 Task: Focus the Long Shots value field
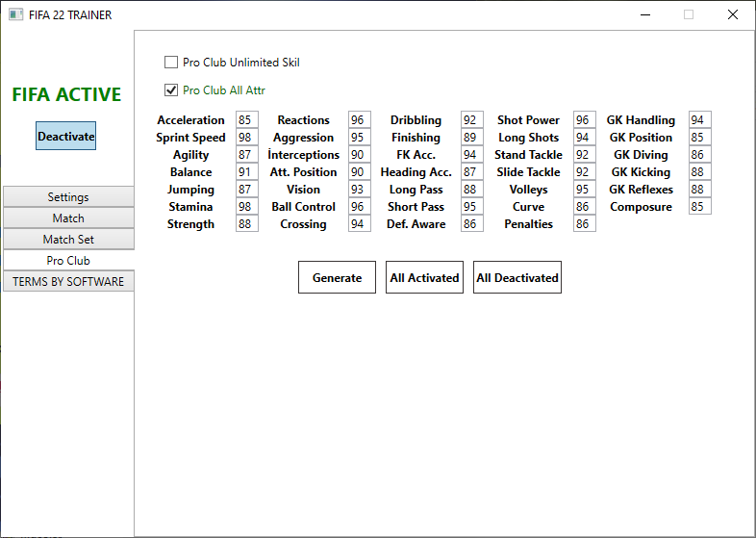click(585, 137)
